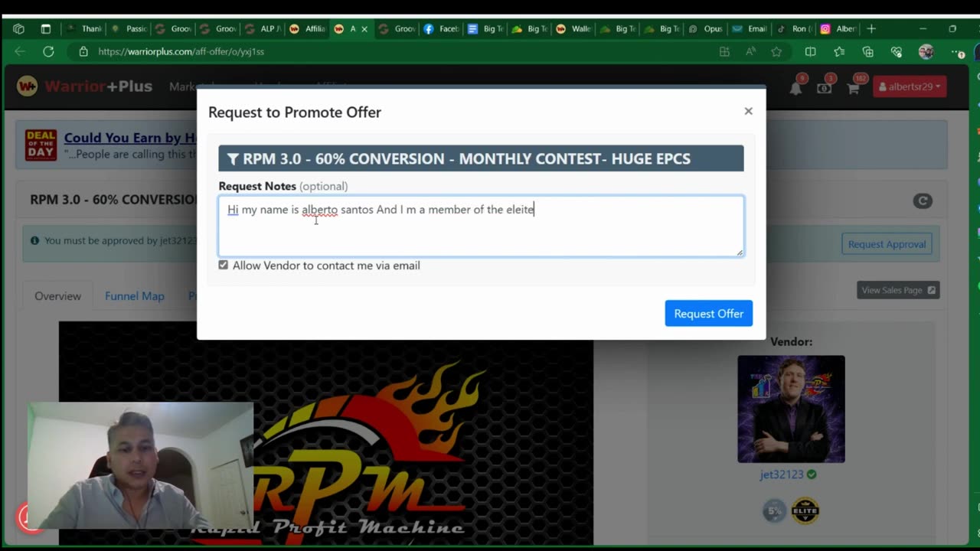This screenshot has width=980, height=551.
Task: Switch to the Overview tab
Action: (x=57, y=296)
